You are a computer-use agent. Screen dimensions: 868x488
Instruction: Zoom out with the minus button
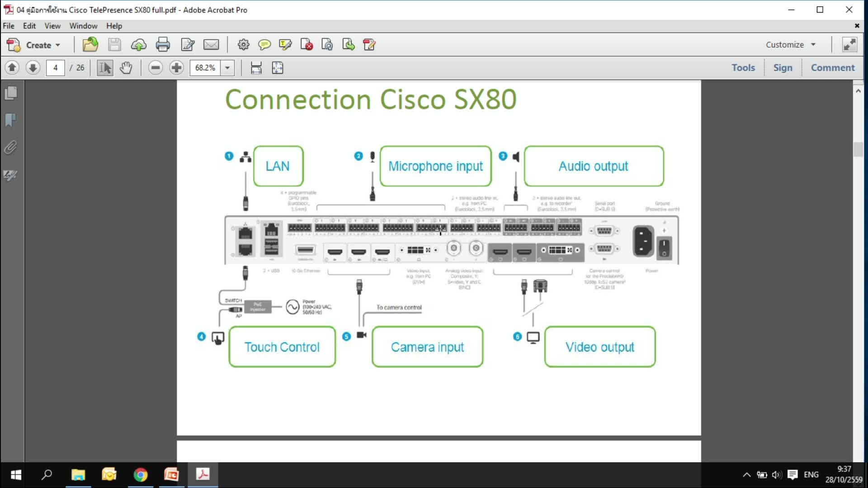click(155, 68)
